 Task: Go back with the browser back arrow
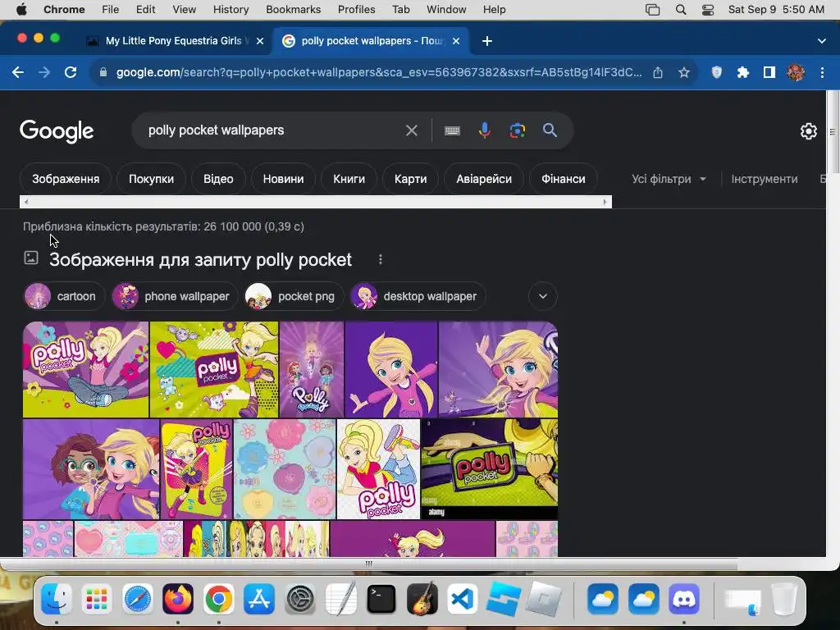18,72
